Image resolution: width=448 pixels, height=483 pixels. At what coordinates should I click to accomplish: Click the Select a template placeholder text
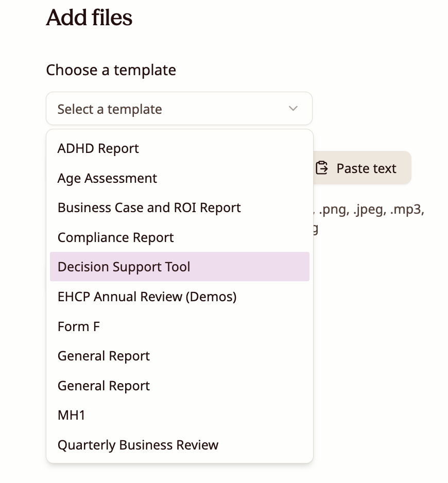tap(110, 109)
